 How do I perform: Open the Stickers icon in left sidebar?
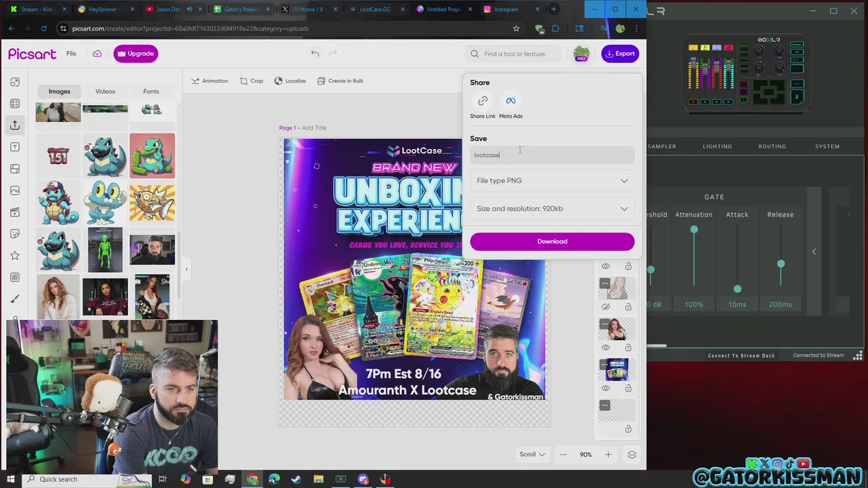15,234
